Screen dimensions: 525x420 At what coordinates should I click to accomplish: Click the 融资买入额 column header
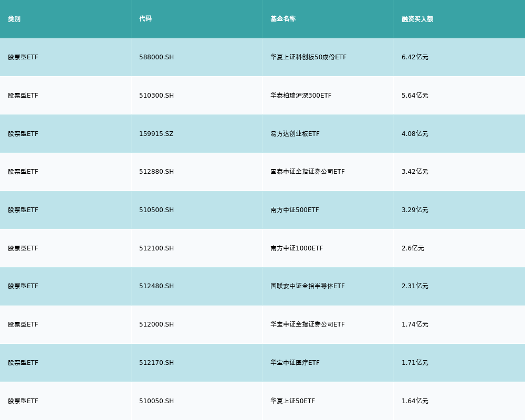coord(417,19)
